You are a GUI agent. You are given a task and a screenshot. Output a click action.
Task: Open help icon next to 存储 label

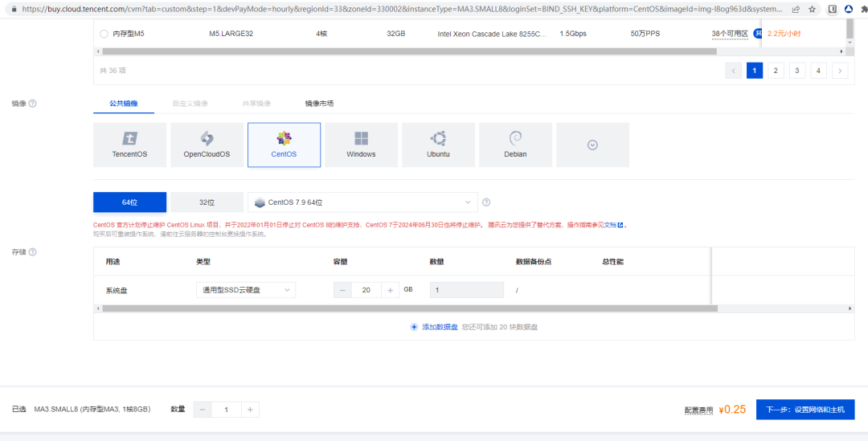point(33,252)
